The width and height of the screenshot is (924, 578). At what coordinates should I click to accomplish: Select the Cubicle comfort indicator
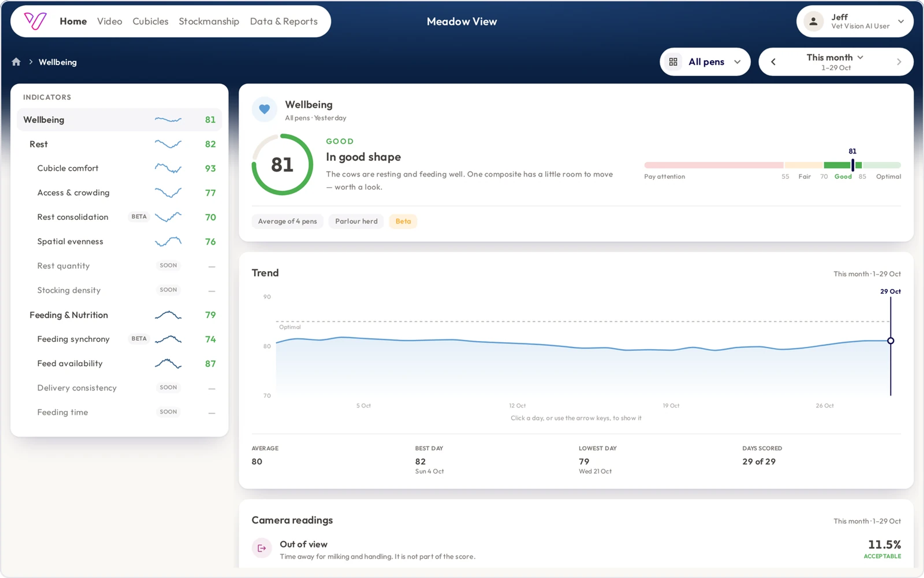pyautogui.click(x=119, y=168)
